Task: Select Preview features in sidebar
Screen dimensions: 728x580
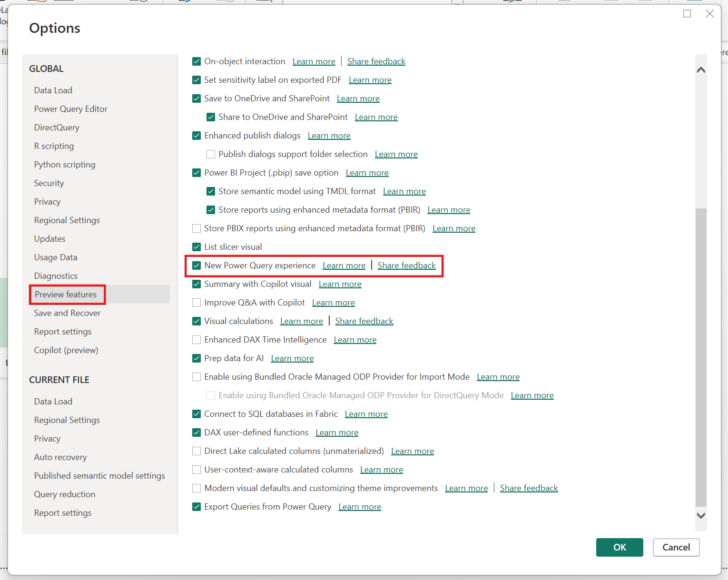Action: (x=66, y=295)
